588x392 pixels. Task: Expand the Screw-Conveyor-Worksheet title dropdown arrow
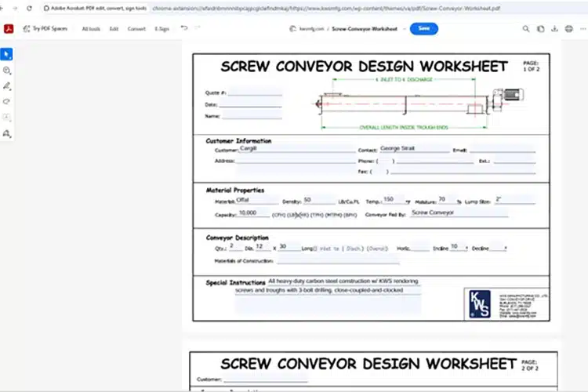[x=405, y=29]
